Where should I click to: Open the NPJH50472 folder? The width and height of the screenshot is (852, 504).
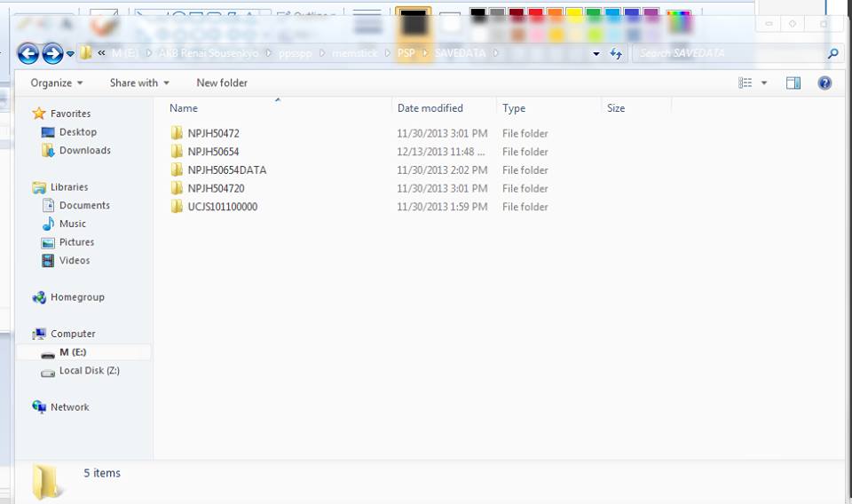[213, 134]
